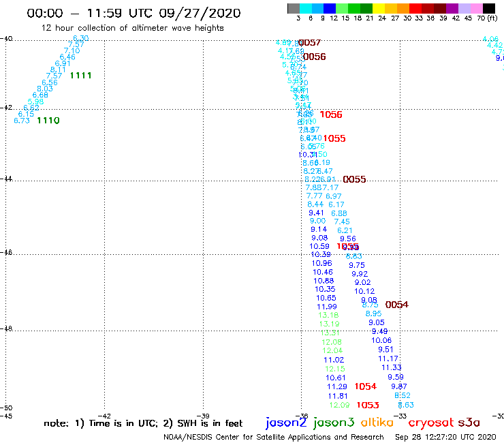504x443 pixels.
Task: Click the green time marker 1111
Action: 80,76
